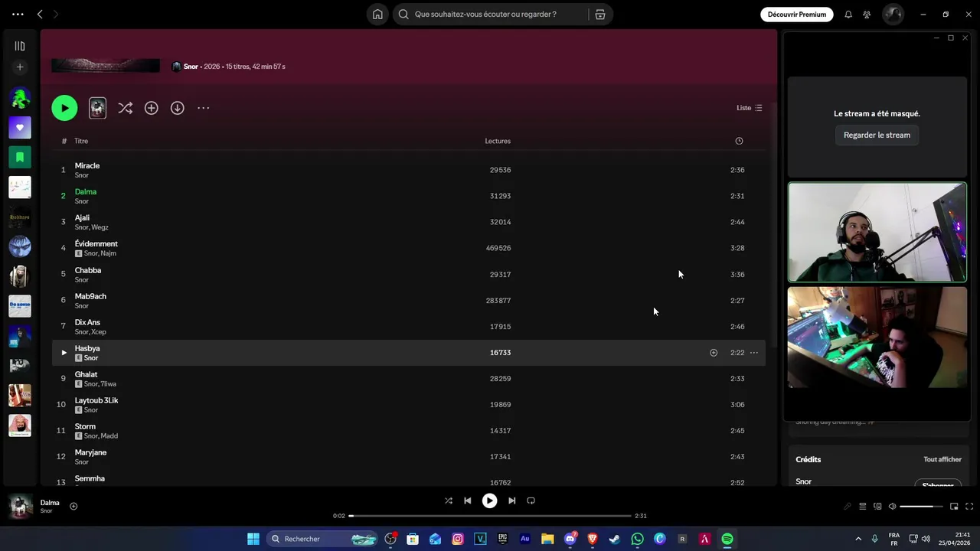Image resolution: width=980 pixels, height=551 pixels.
Task: Mute the volume speaker icon
Action: [x=892, y=507]
